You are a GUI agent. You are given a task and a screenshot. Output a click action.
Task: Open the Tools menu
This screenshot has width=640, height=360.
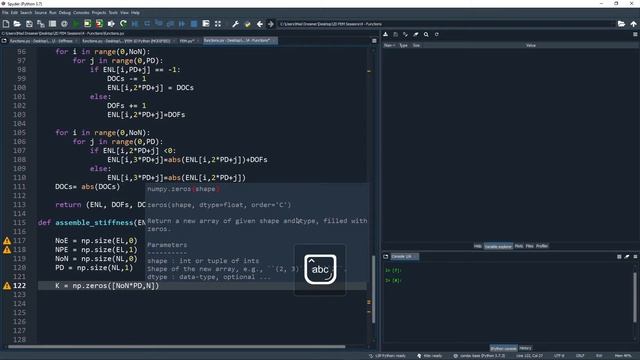coord(113,13)
